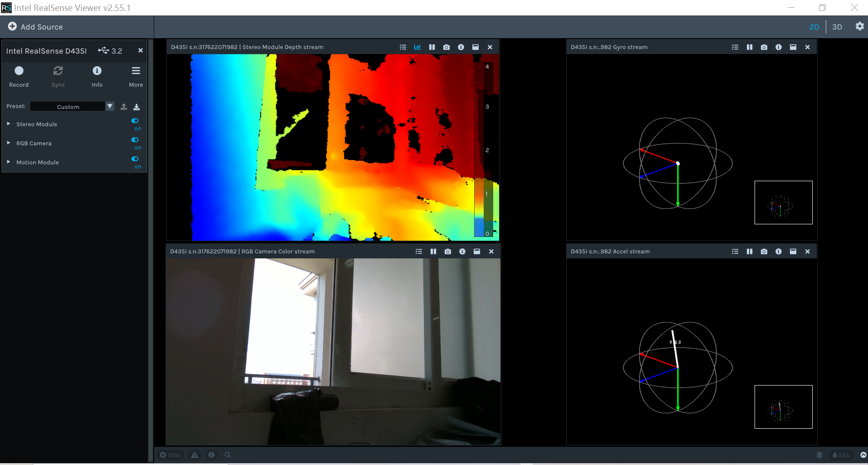This screenshot has width=868, height=465.
Task: Click the search icon in bottom bar
Action: point(228,455)
